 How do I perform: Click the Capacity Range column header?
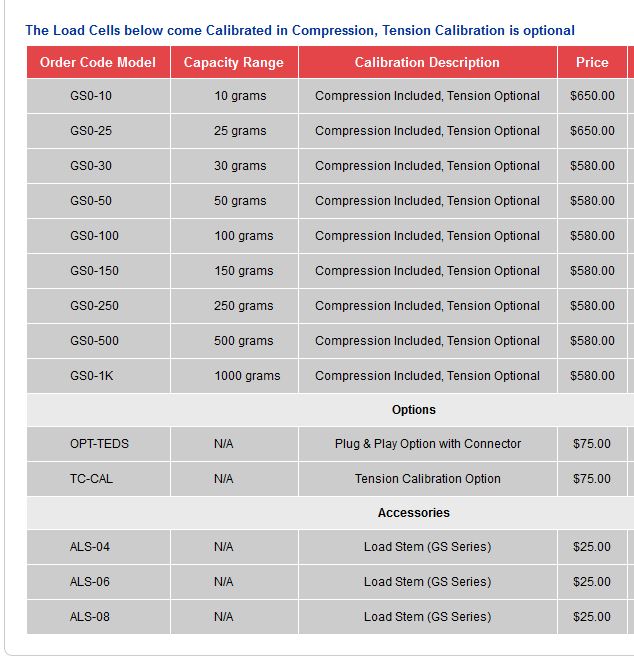click(x=234, y=62)
